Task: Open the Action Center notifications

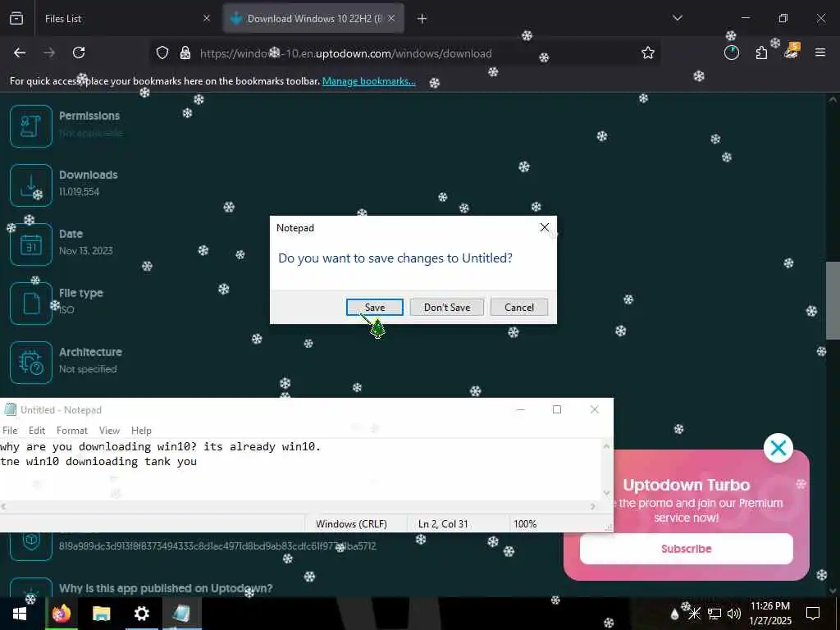Action: coord(813,614)
